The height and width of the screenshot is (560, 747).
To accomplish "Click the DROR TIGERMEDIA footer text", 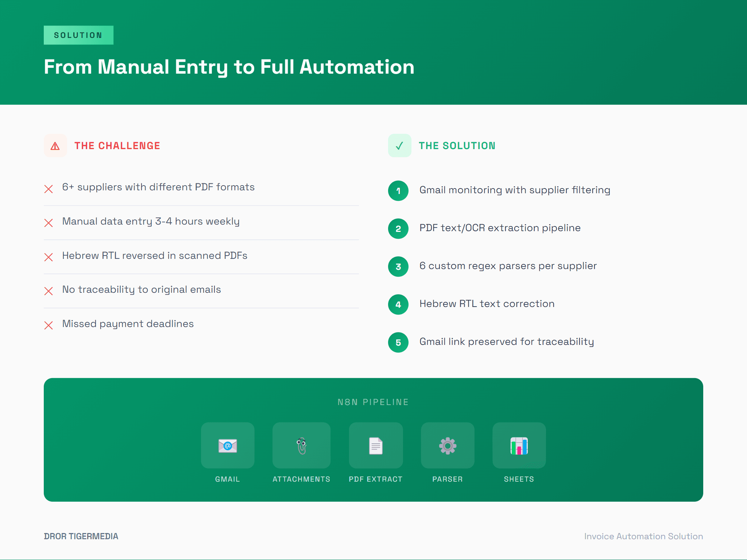I will pyautogui.click(x=81, y=536).
